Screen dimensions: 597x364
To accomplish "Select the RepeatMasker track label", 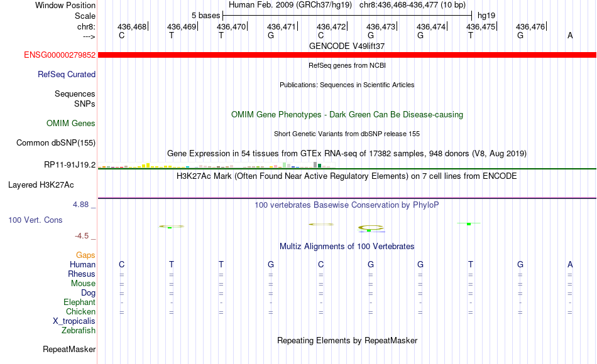I will point(69,349).
